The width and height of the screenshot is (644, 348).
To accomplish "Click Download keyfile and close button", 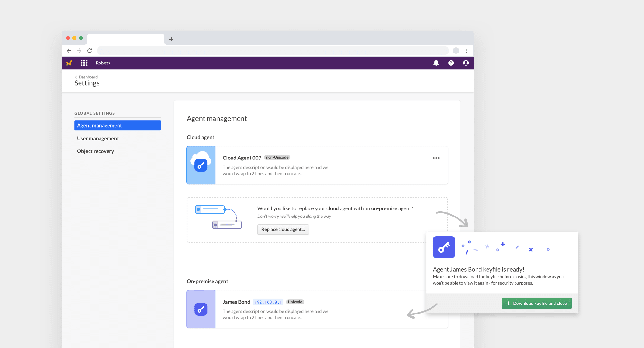I will click(536, 303).
